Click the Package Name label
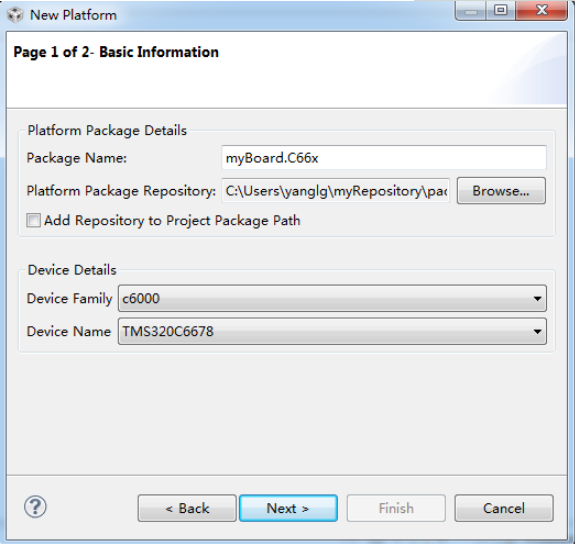Screen dimensions: 575x547 point(77,158)
